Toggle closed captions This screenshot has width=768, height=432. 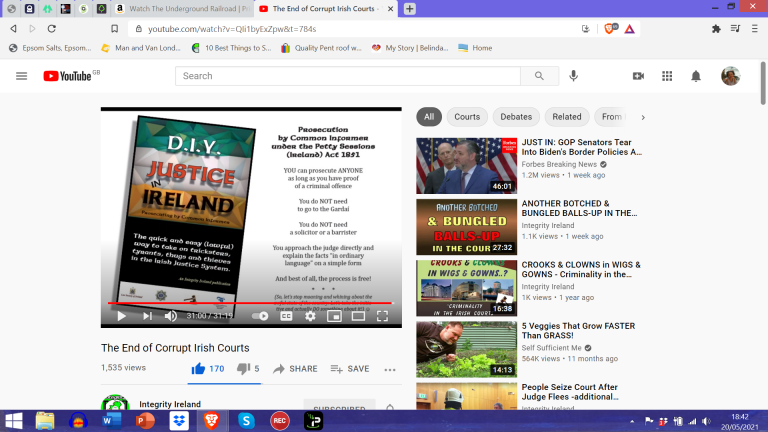286,316
